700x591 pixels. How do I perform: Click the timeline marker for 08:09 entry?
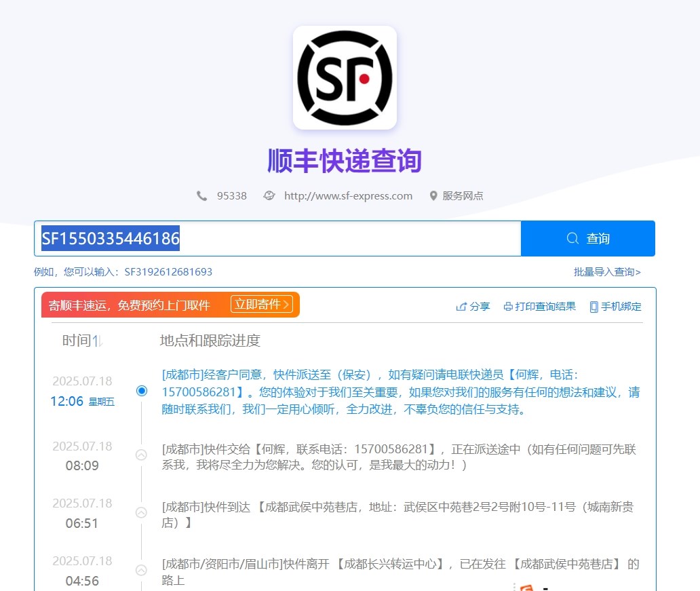(x=141, y=455)
